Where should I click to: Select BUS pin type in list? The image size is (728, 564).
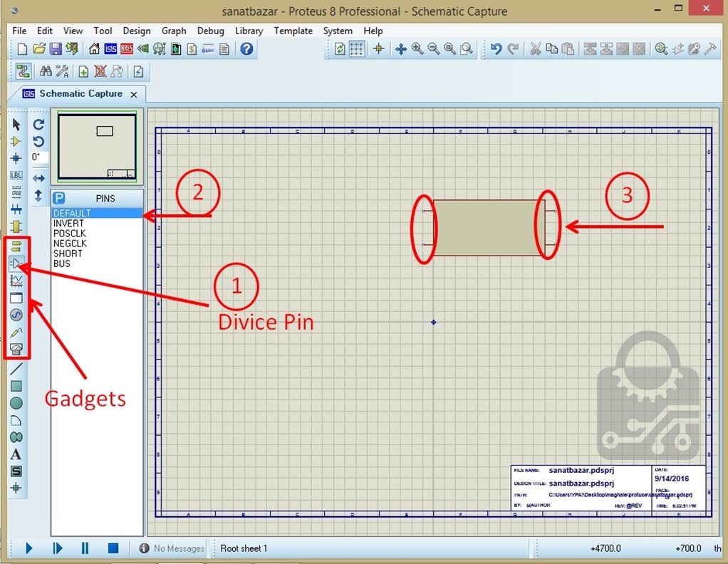(x=62, y=263)
